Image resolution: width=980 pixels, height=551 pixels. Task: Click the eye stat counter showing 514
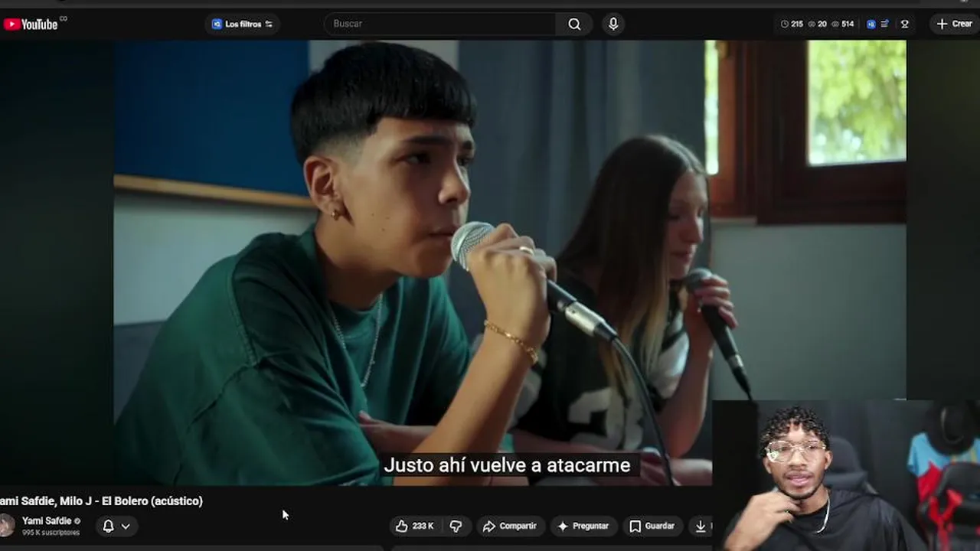pyautogui.click(x=843, y=24)
